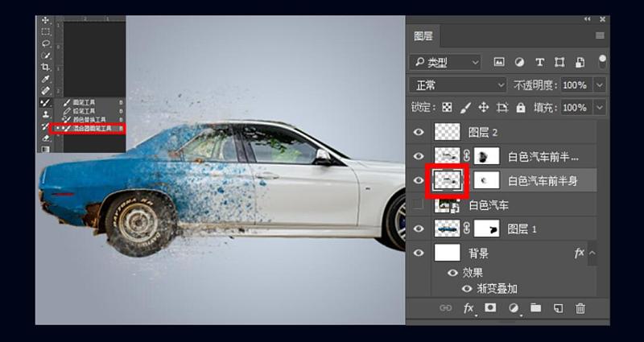Show the hidden 白色汽车 layer
The height and width of the screenshot is (342, 644).
[419, 204]
